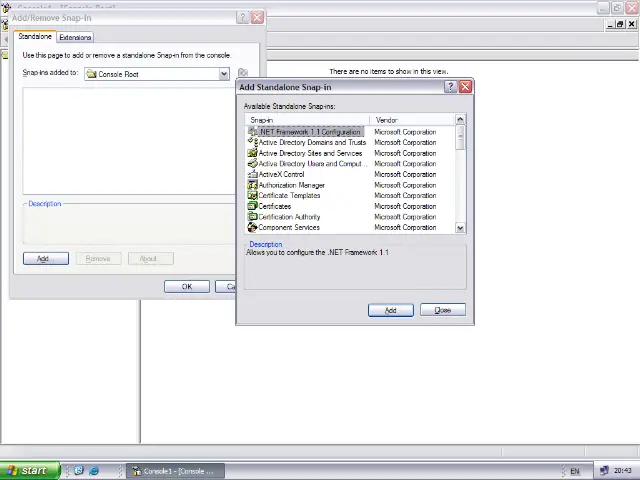This screenshot has width=640, height=480.
Task: Click the quick launch icon next to Start
Action: click(x=79, y=470)
